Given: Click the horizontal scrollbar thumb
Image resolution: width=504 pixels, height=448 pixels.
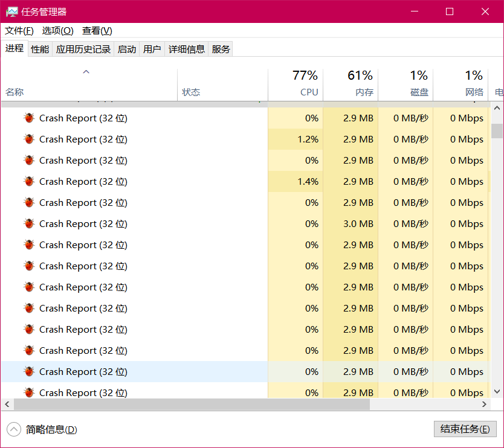Looking at the screenshot, I should coord(192,405).
